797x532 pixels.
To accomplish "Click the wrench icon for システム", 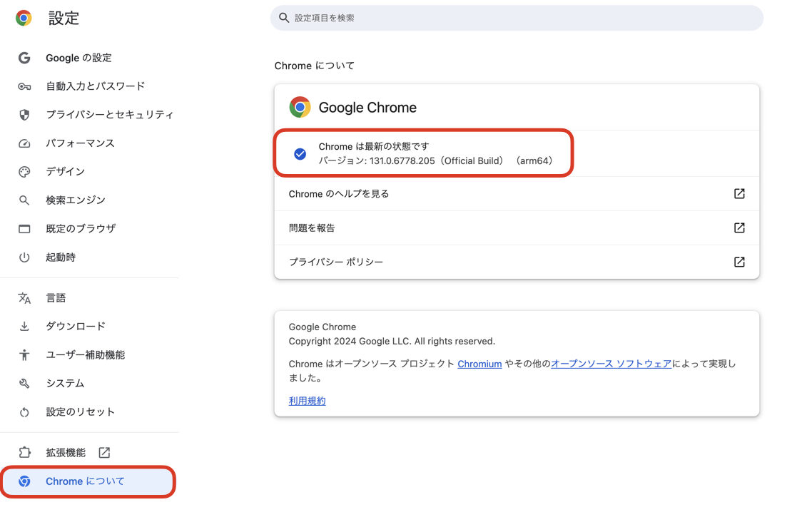I will pos(24,383).
